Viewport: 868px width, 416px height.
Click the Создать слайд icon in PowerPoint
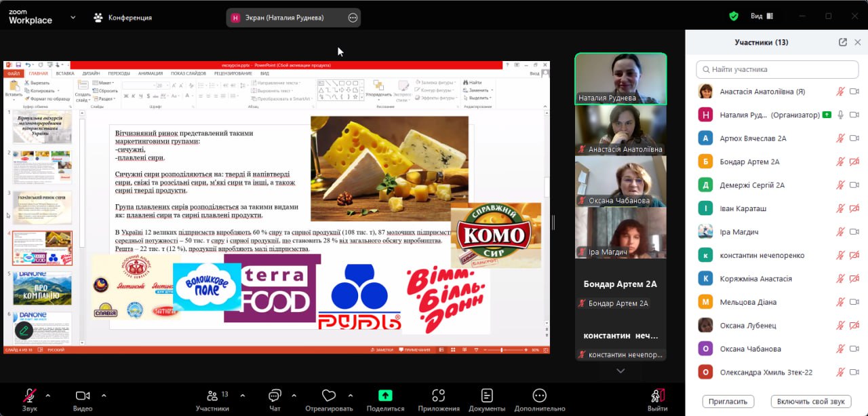83,86
